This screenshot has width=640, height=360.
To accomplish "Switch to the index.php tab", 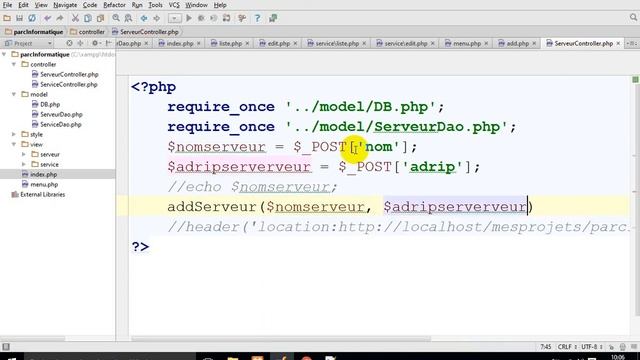I will pyautogui.click(x=180, y=43).
